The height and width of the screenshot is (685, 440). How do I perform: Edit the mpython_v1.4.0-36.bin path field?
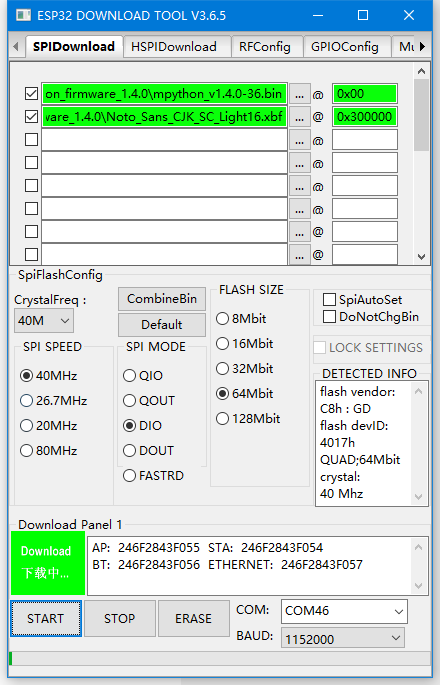[x=164, y=94]
